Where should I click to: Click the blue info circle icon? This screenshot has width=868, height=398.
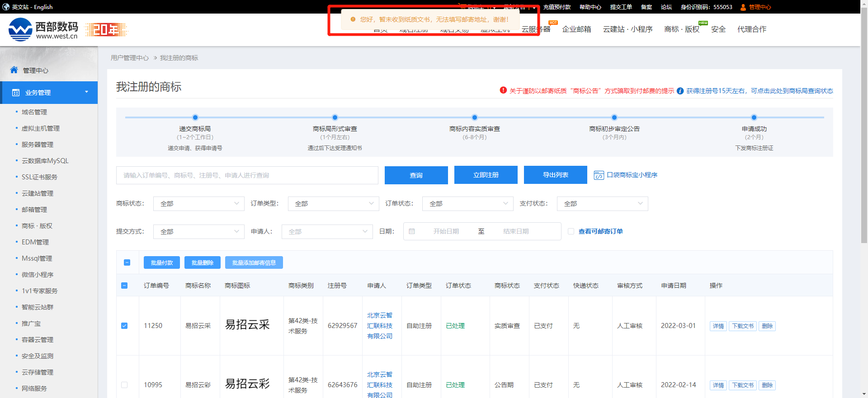(x=680, y=91)
